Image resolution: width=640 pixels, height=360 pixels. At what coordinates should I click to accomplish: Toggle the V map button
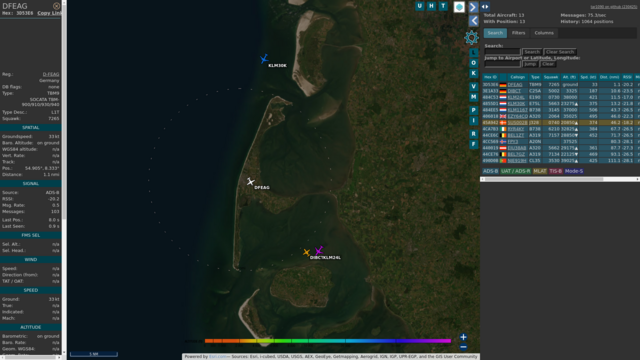pyautogui.click(x=473, y=87)
